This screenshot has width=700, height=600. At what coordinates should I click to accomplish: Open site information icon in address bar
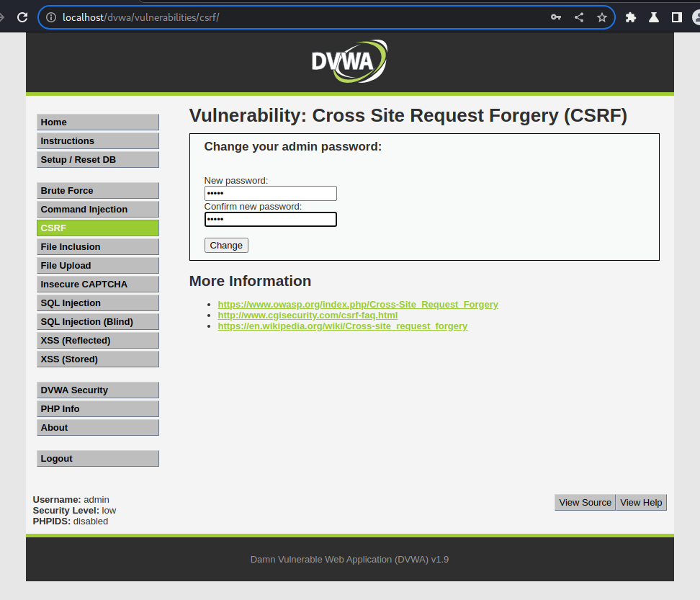51,17
